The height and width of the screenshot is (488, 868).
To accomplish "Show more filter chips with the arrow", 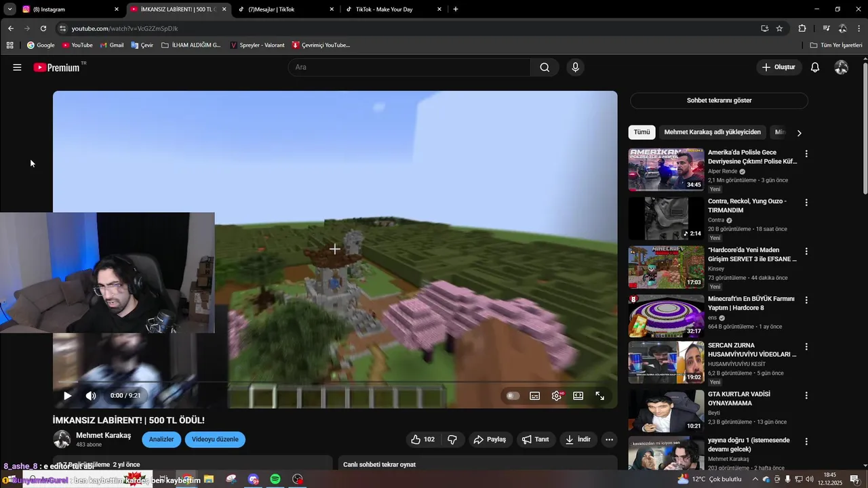I will tap(799, 133).
